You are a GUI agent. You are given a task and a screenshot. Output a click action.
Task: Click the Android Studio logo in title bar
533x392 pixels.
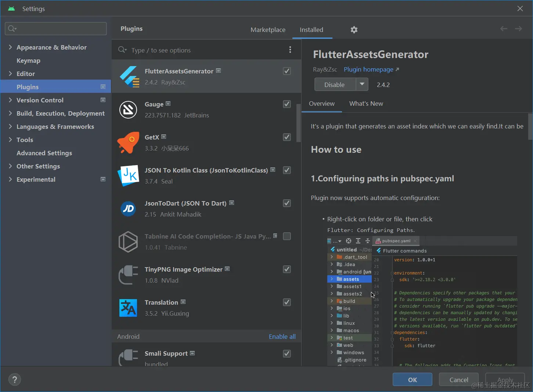coord(11,8)
